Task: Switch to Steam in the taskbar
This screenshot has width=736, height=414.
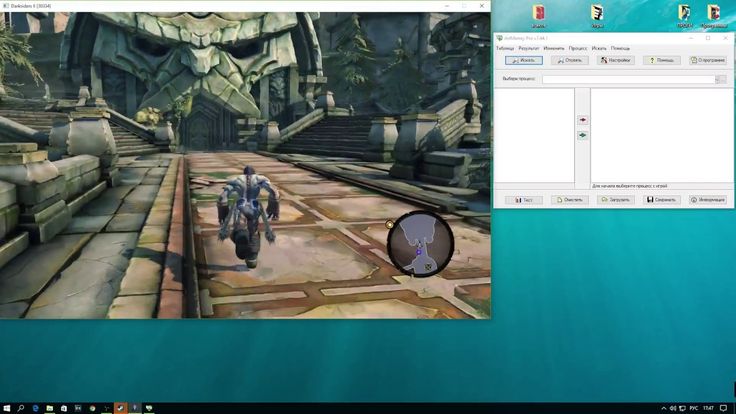Action: 121,408
